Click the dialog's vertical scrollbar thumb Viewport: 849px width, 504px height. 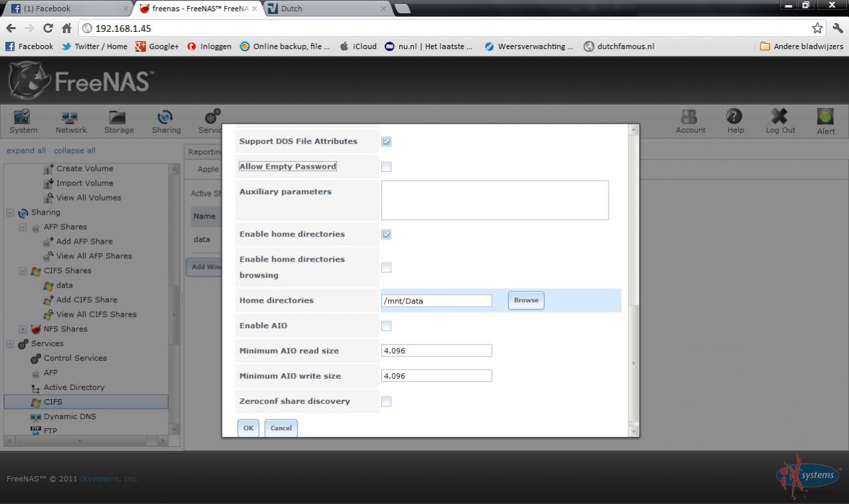633,363
